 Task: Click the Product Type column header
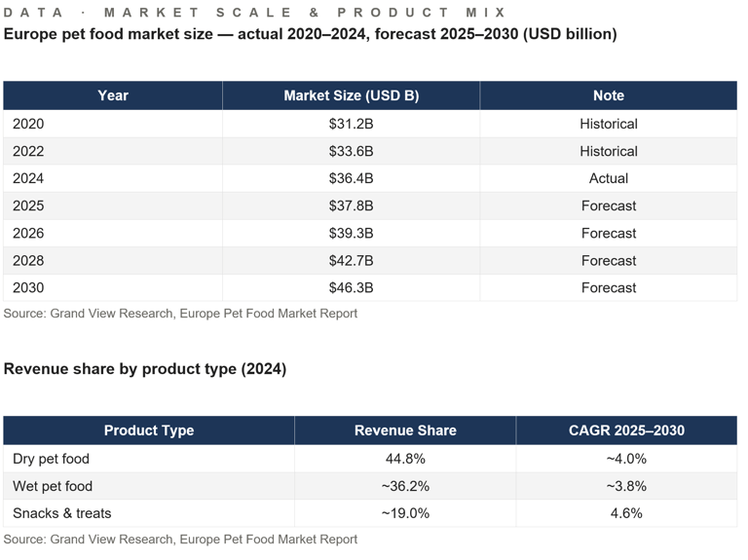pos(149,430)
